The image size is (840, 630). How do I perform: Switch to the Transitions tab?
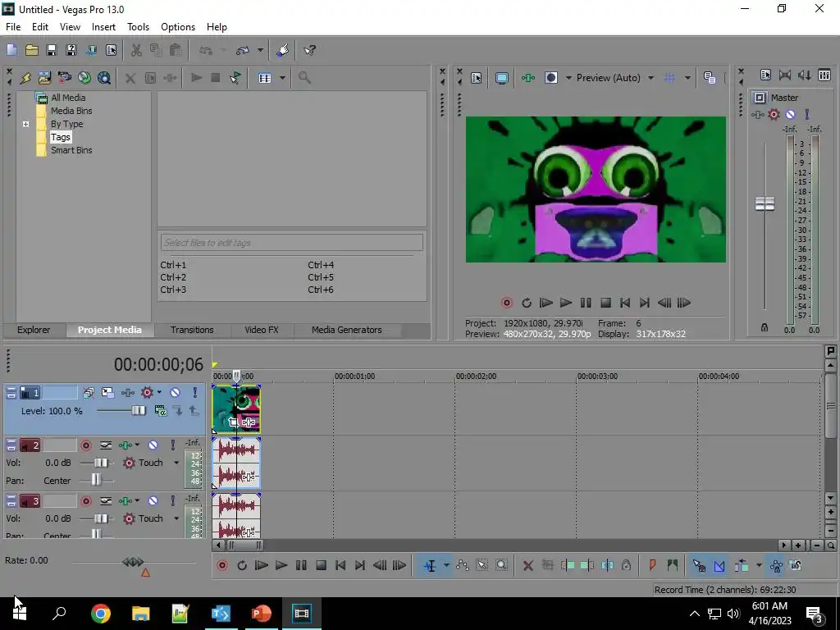(x=192, y=330)
